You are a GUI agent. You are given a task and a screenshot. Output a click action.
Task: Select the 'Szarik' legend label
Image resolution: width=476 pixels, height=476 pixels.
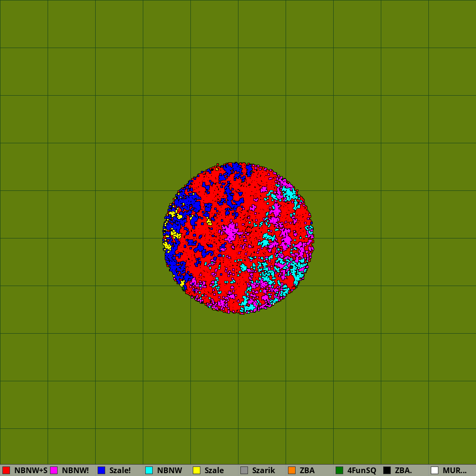(x=264, y=470)
